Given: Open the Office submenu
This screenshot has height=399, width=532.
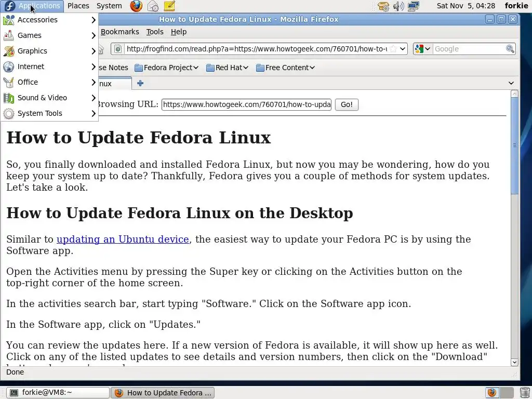Looking at the screenshot, I should point(49,82).
